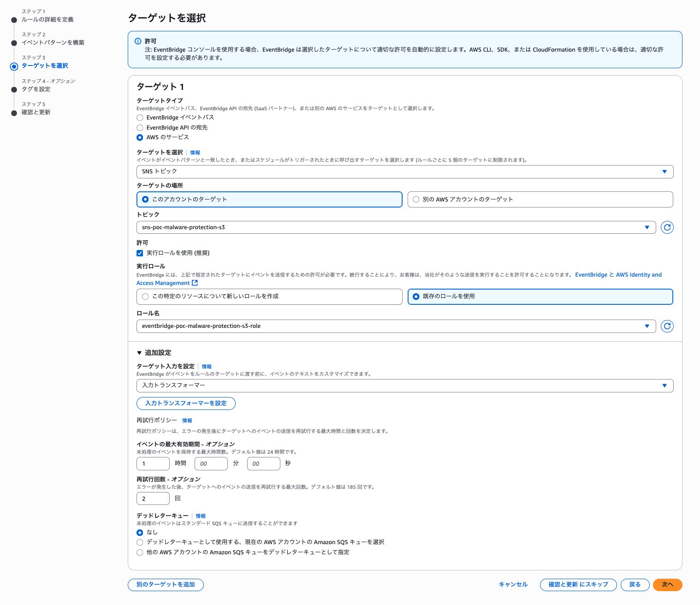Image resolution: width=700 pixels, height=605 pixels.
Task: Go to step 1 ルールの詳細を定義
Action: click(x=47, y=19)
